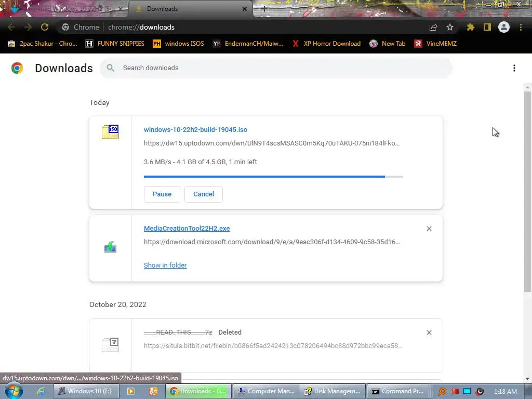Launch Internet Explorer from the taskbar
This screenshot has width=532, height=399.
click(x=41, y=391)
